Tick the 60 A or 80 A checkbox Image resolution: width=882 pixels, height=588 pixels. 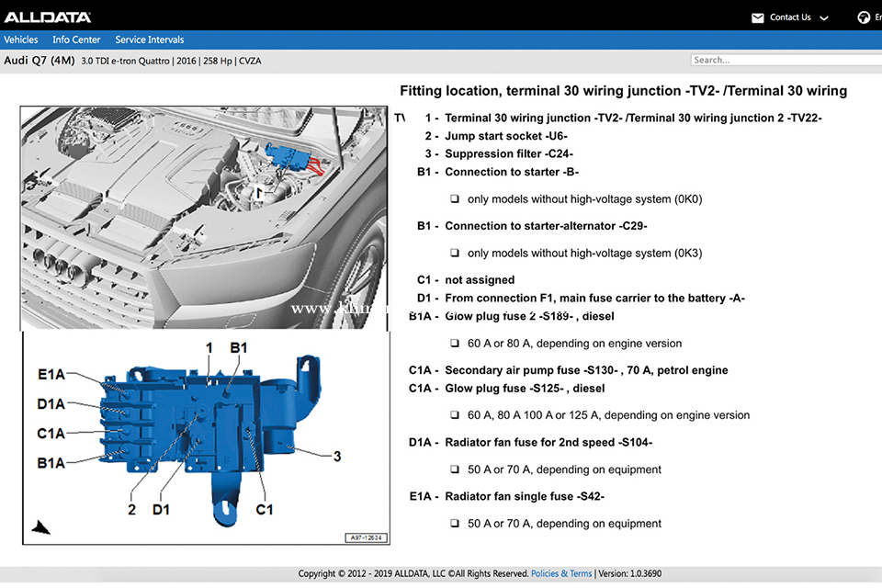click(455, 344)
